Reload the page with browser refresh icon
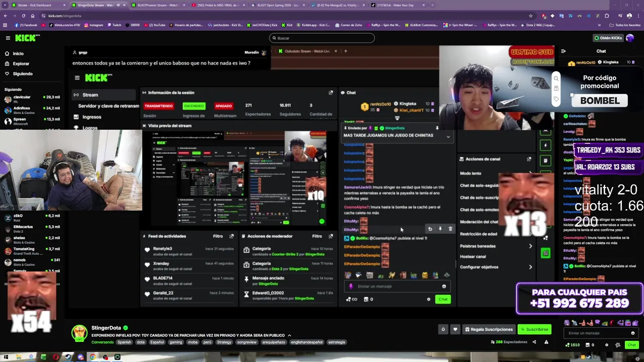644x362 pixels. tap(23, 16)
